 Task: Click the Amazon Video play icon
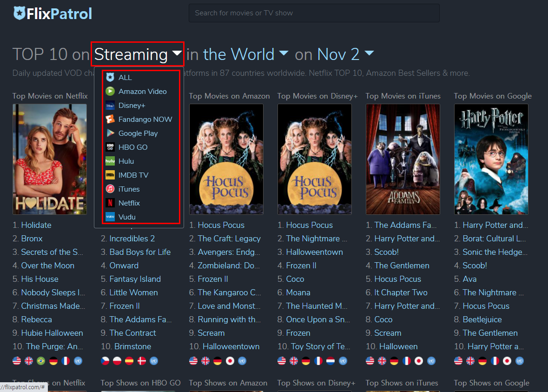[x=110, y=91]
